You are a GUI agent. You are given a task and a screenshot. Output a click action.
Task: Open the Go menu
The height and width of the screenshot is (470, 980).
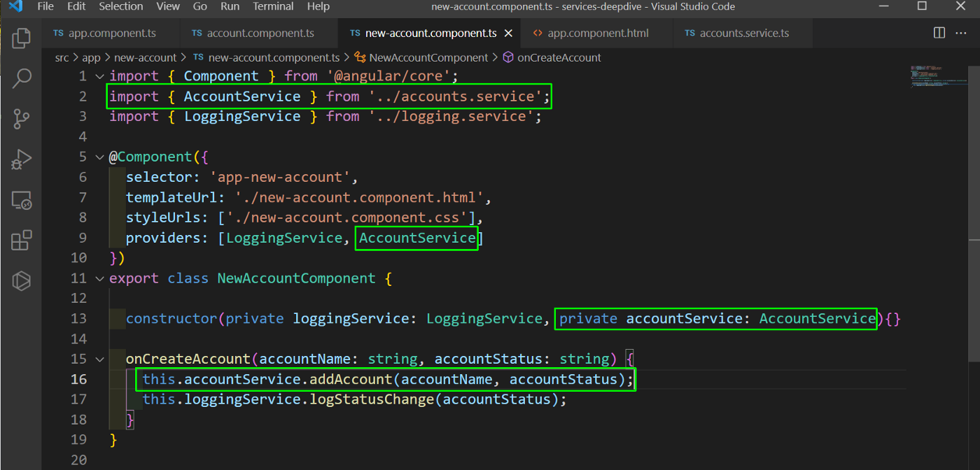coord(199,6)
